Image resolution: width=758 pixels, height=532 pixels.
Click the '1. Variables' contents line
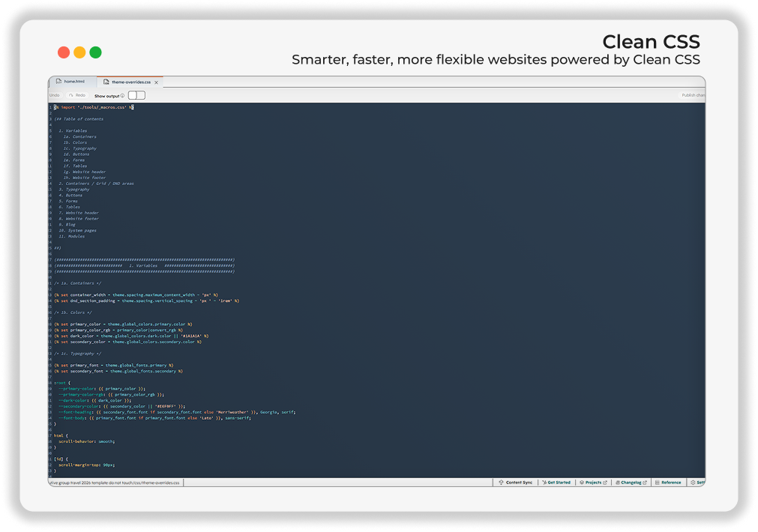tap(73, 130)
